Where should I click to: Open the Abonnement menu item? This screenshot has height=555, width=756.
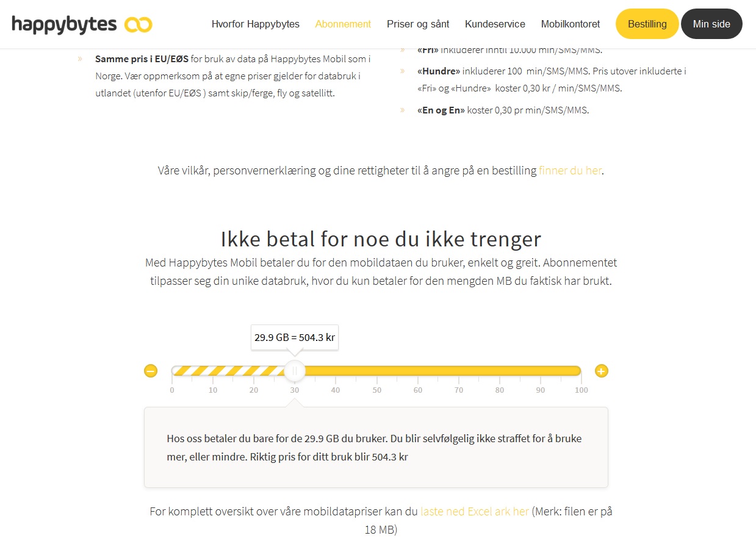tap(343, 24)
